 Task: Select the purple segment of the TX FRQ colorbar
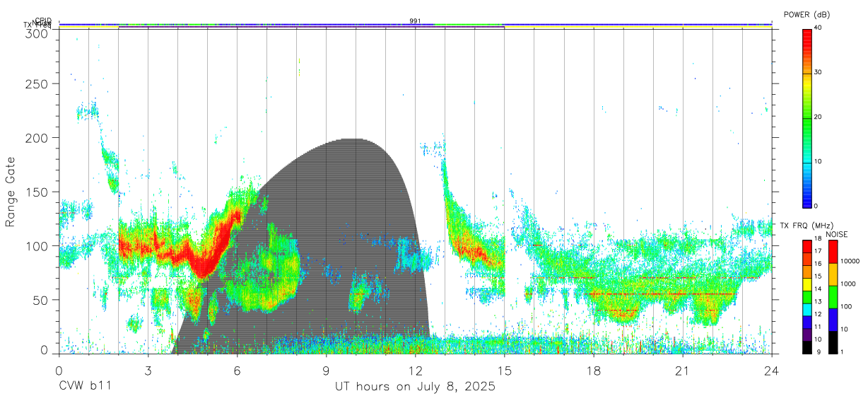pos(807,335)
